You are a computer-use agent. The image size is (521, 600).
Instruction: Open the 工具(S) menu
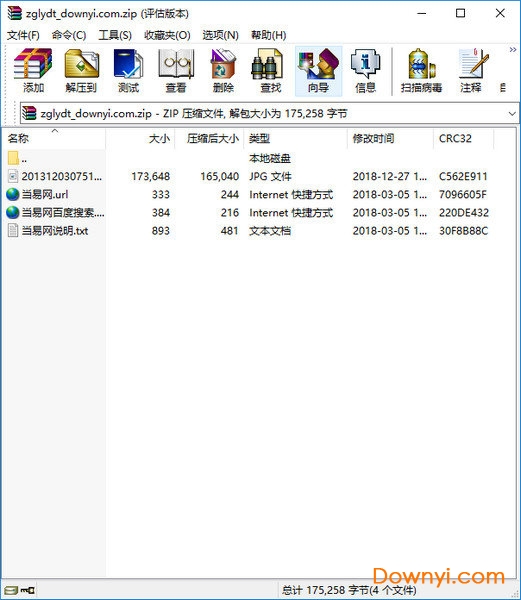(x=115, y=35)
